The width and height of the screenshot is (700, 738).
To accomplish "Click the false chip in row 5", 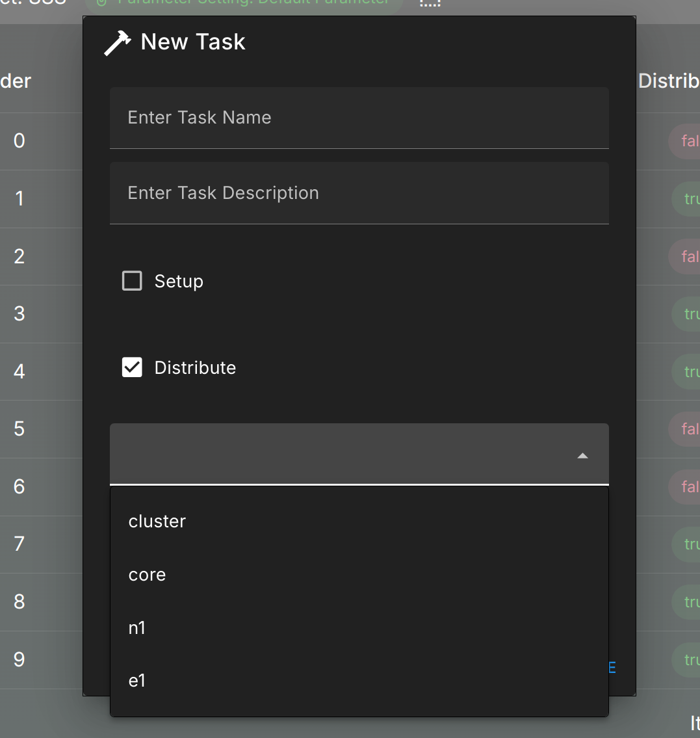I will pyautogui.click(x=684, y=428).
